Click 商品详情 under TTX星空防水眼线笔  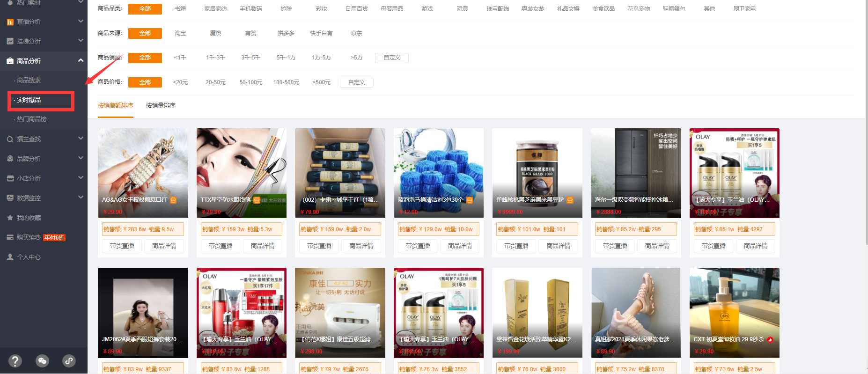pyautogui.click(x=263, y=246)
